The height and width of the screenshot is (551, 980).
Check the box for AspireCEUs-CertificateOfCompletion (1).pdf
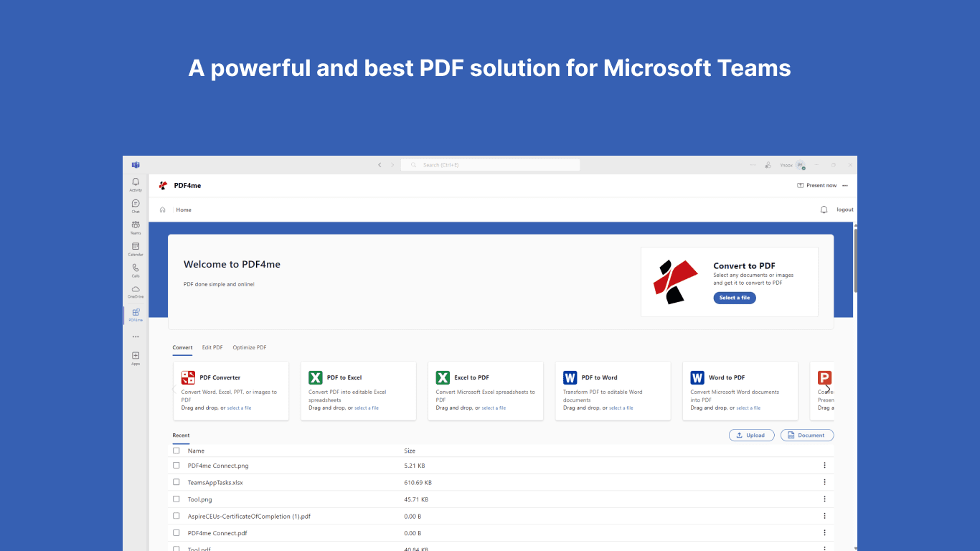pyautogui.click(x=176, y=516)
